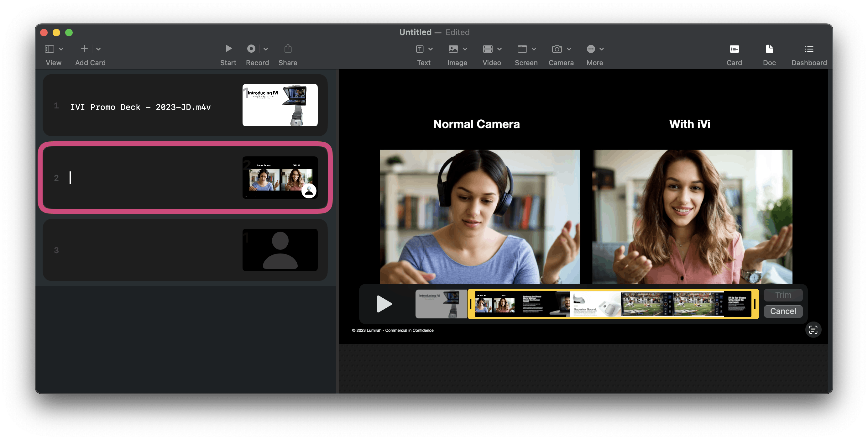This screenshot has height=440, width=868.
Task: Switch to the Doc view
Action: [x=769, y=55]
